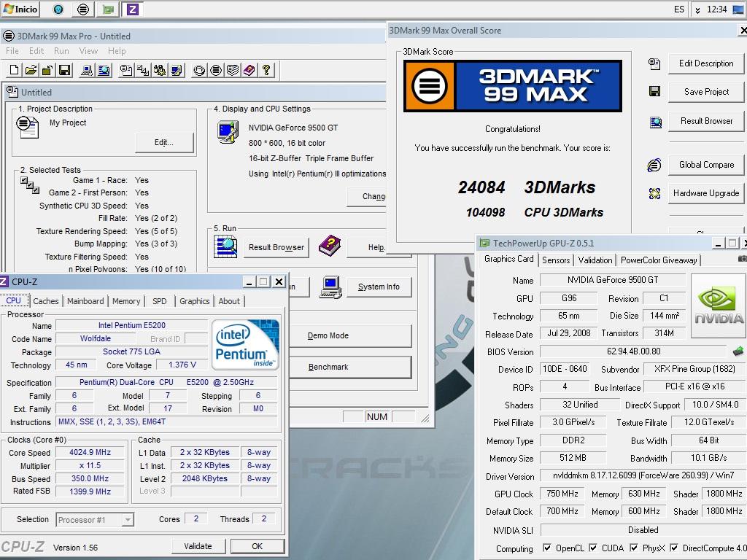This screenshot has width=747, height=560.
Task: Click the Run Demo loop toolbar icon
Action: pos(199,71)
